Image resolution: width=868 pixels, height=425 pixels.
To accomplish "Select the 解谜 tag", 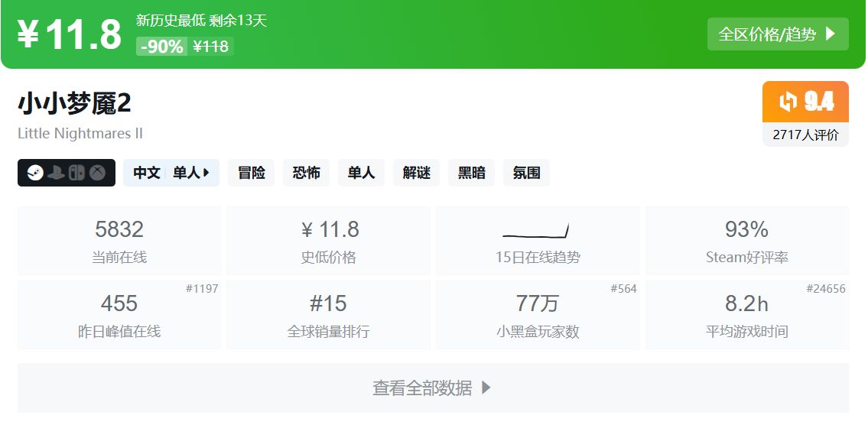I will [x=416, y=173].
